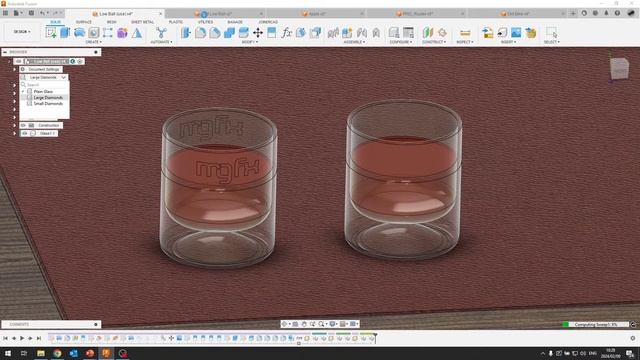Screen dimensions: 640x360
Task: Open the Inspect menu dropdown
Action: pos(464,42)
